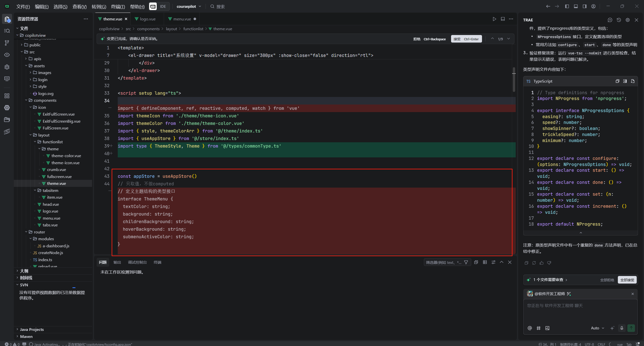Toggle the primary sidebar layout button
Image resolution: width=644 pixels, height=346 pixels.
[567, 6]
